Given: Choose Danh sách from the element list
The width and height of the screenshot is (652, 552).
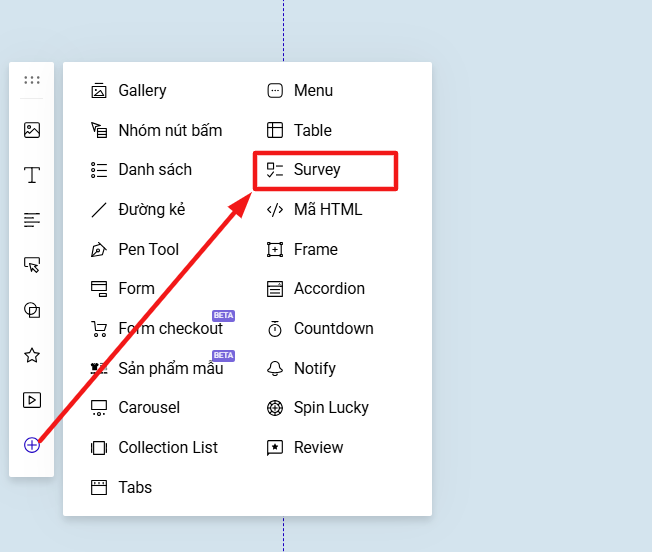Looking at the screenshot, I should pyautogui.click(x=155, y=170).
